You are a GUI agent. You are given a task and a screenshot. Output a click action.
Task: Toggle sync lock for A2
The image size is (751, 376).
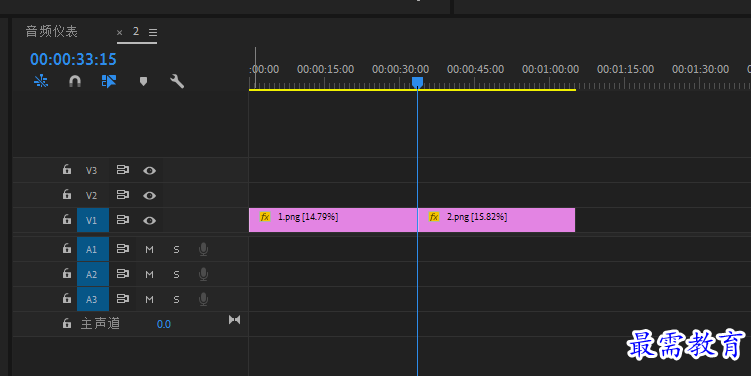[123, 273]
